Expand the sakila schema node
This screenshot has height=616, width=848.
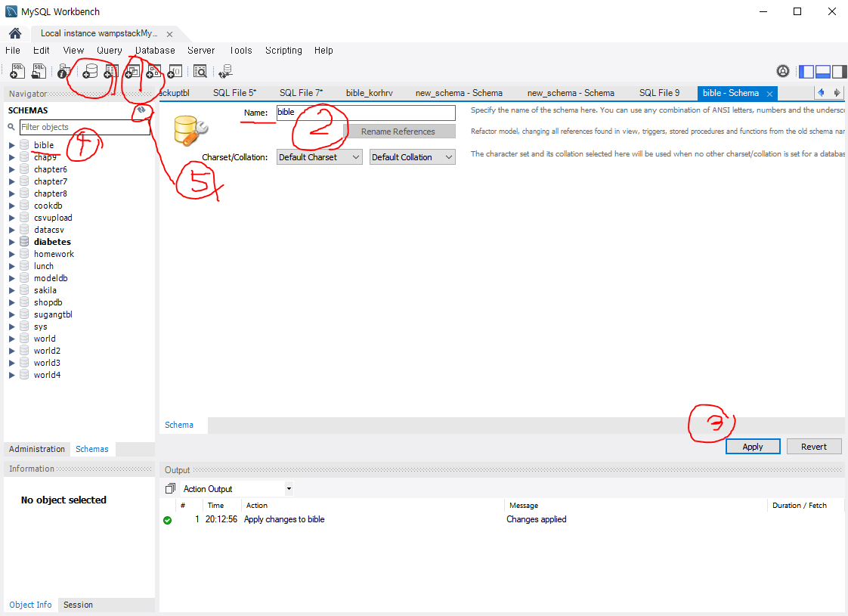point(11,290)
